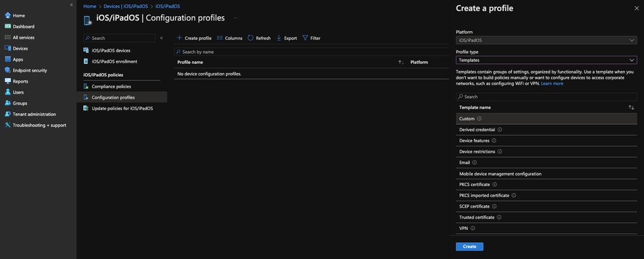The image size is (644, 259).
Task: Click the All services icon
Action: click(7, 37)
